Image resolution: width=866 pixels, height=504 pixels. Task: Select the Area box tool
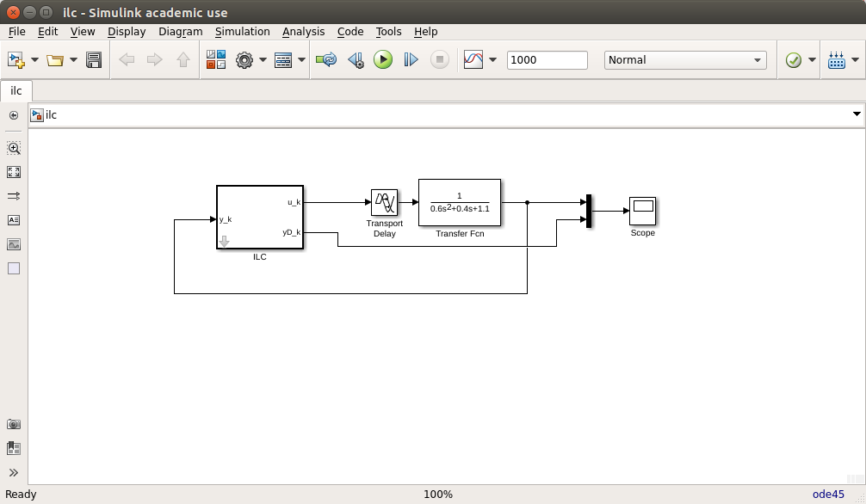[14, 269]
